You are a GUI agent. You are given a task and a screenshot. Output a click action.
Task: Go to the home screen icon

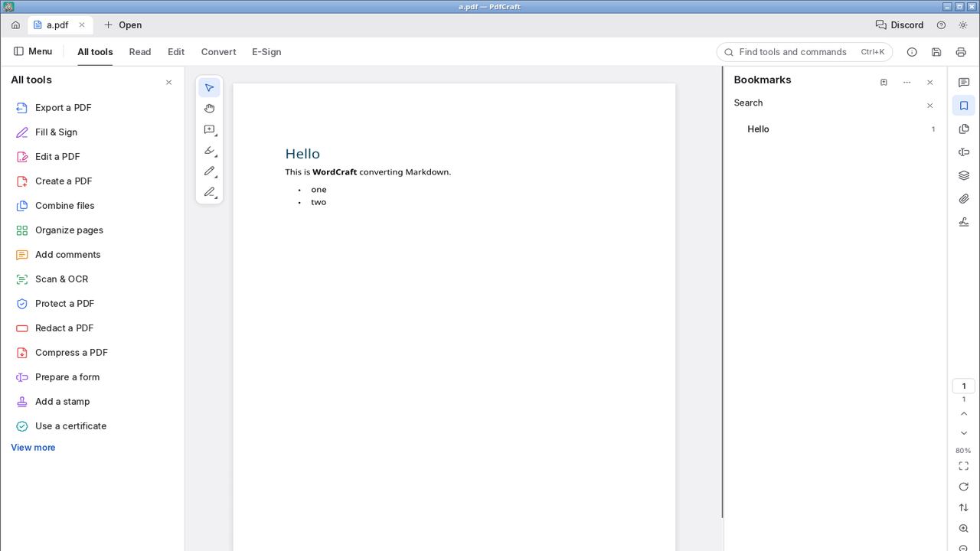pos(15,25)
